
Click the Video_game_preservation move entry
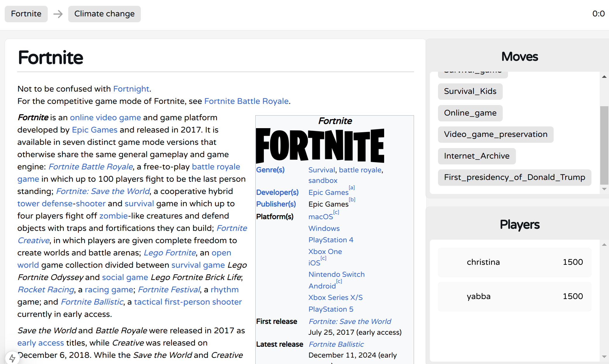(x=495, y=134)
